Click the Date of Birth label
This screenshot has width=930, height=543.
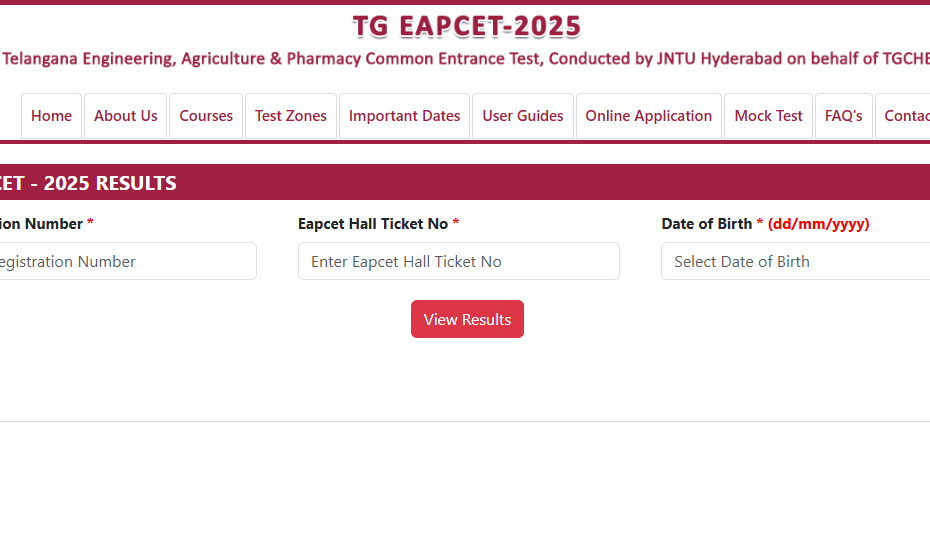(x=706, y=224)
